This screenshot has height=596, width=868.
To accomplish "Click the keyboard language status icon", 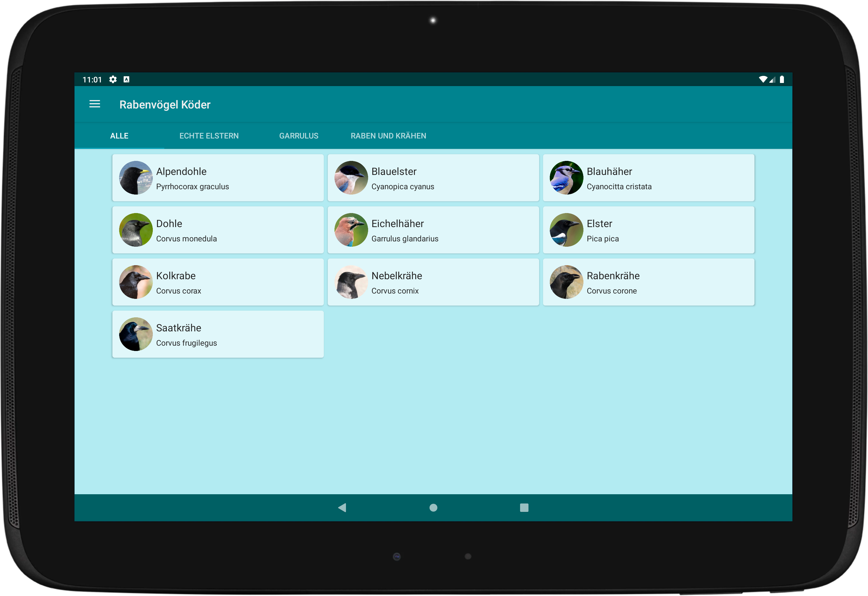I will pyautogui.click(x=127, y=80).
